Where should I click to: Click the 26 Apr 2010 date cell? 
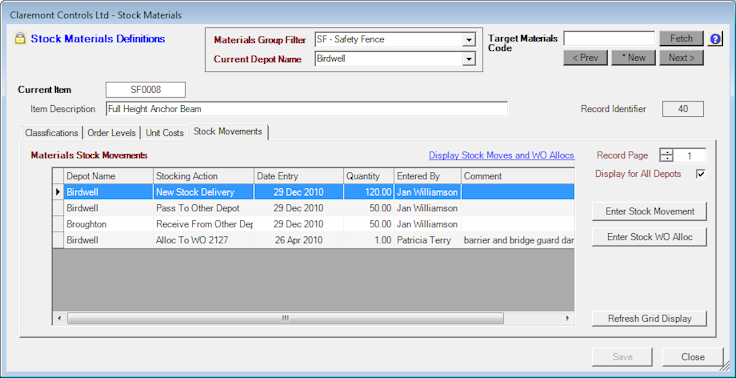tap(299, 240)
